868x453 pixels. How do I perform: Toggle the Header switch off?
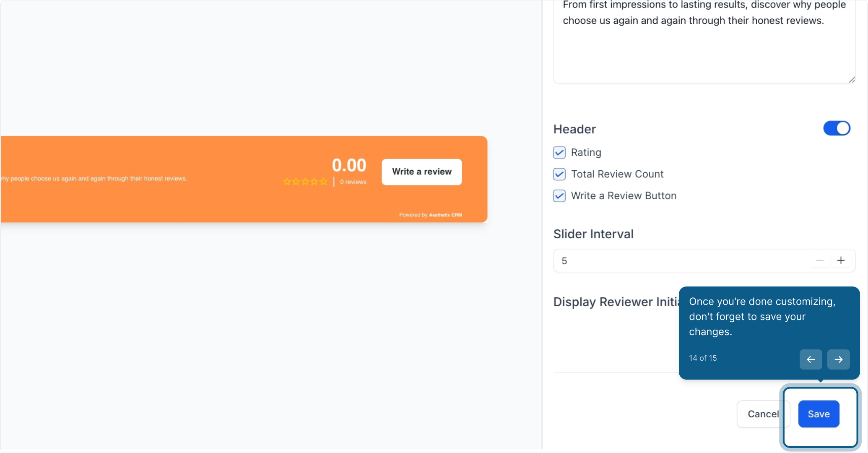coord(837,128)
